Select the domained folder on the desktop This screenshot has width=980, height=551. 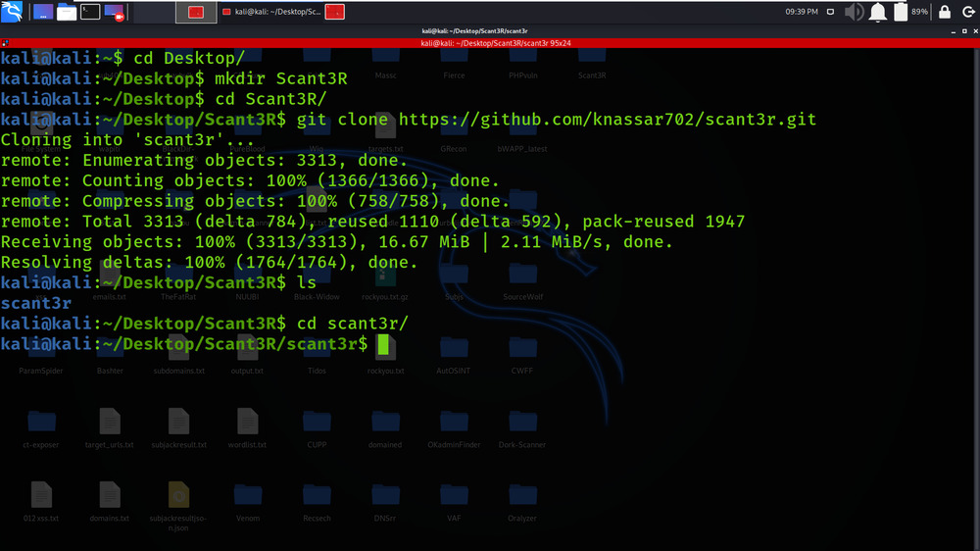[x=385, y=428]
